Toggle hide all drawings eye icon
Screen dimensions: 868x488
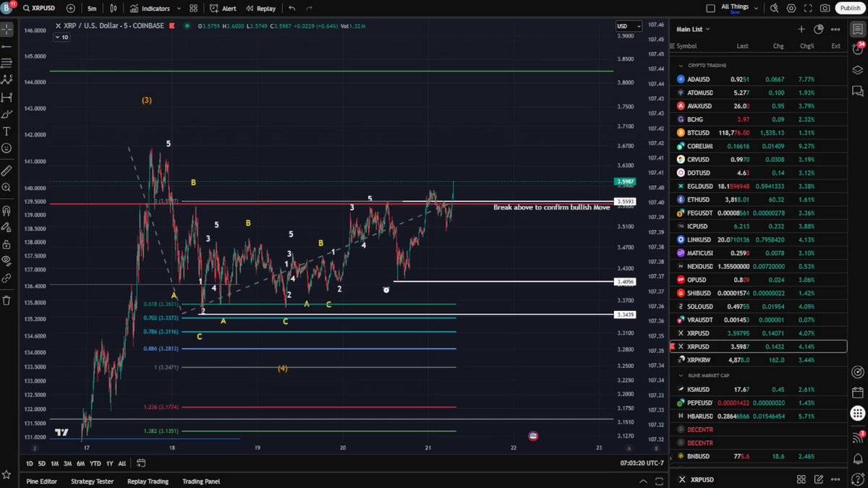7,260
